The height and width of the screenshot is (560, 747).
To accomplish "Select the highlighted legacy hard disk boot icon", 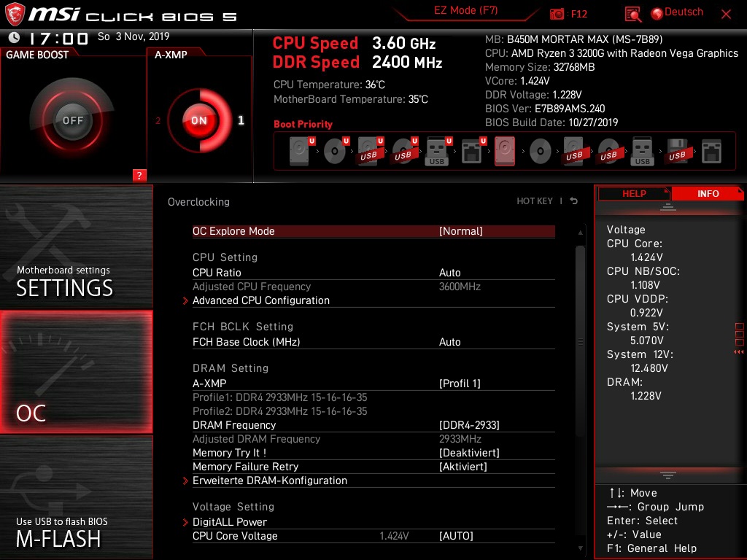I will pos(505,152).
